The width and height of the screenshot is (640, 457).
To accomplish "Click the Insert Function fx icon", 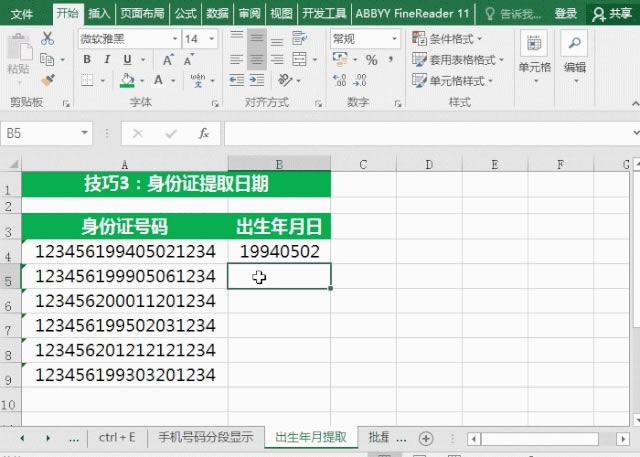I will 203,133.
